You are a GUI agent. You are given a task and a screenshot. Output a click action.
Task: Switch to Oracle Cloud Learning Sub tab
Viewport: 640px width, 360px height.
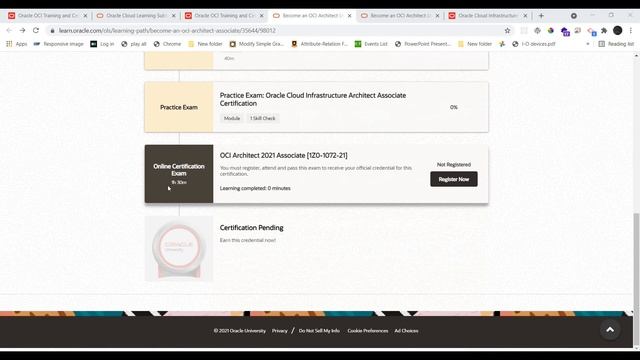point(136,16)
